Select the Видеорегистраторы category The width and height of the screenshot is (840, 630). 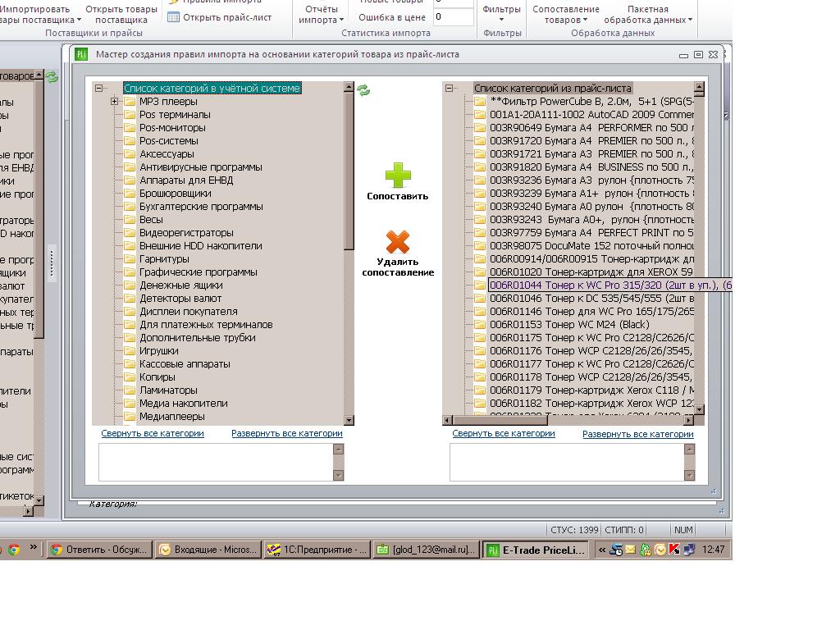tap(186, 232)
